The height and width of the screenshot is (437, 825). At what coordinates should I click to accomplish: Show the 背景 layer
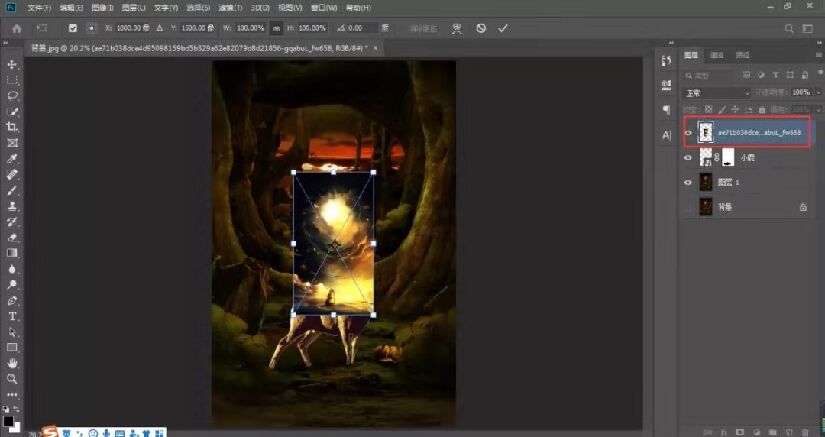click(x=688, y=207)
